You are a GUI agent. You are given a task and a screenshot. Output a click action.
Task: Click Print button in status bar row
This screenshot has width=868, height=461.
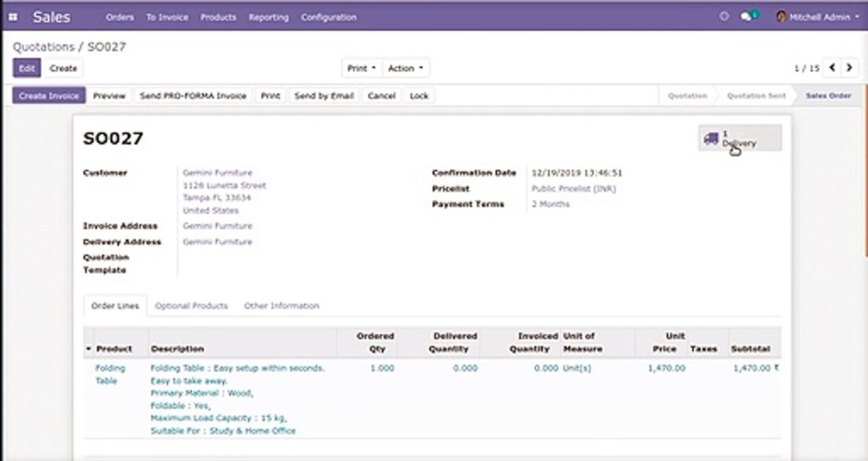coord(270,95)
